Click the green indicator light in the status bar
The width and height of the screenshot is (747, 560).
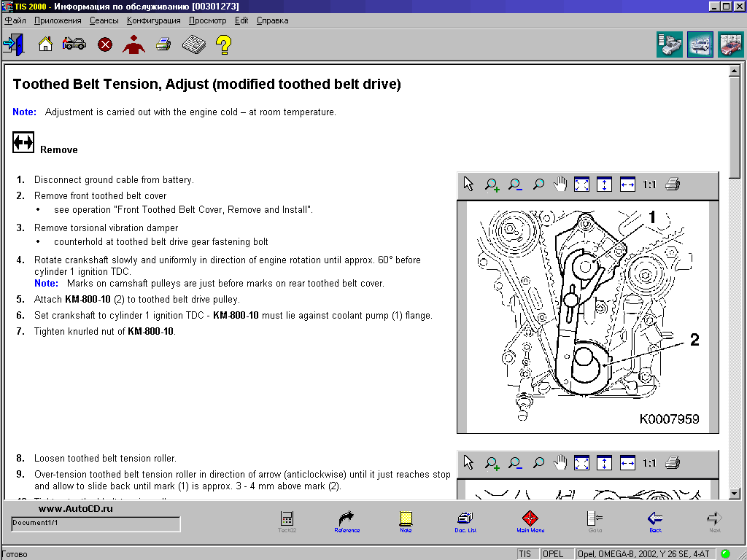725,554
